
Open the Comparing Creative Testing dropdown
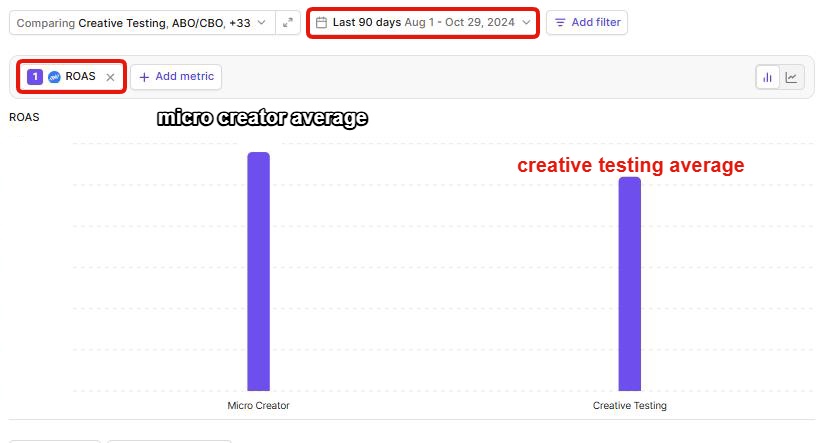[142, 23]
